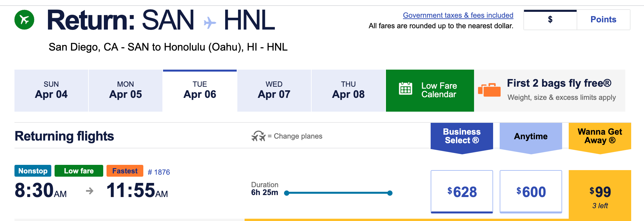Switch fare display to Points
This screenshot has width=644, height=221.
[603, 20]
